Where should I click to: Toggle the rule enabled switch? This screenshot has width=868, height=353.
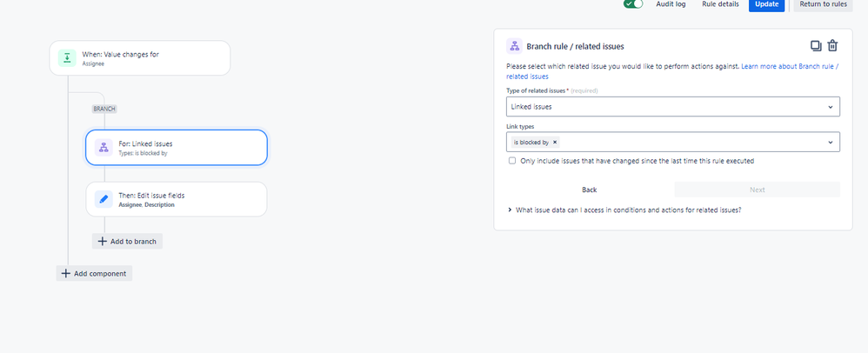(x=633, y=4)
